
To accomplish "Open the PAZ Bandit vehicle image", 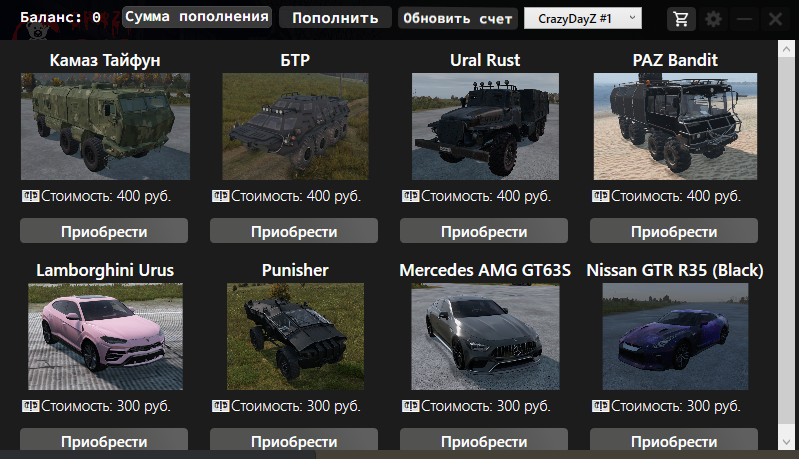I will click(675, 126).
